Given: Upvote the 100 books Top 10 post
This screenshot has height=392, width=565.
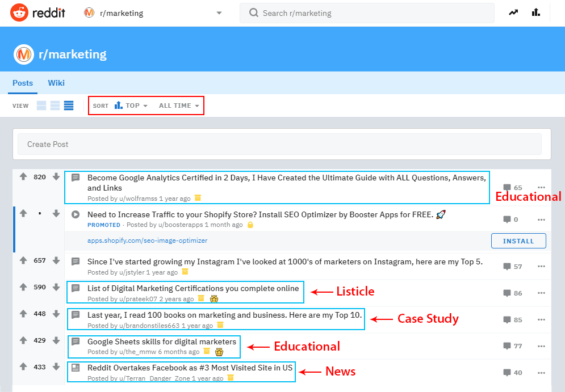Looking at the screenshot, I should (x=23, y=314).
